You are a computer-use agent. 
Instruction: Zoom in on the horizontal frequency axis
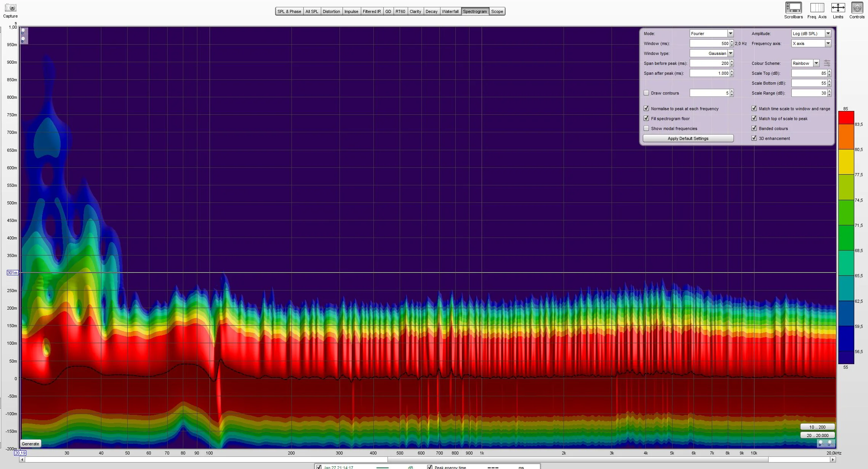tap(830, 443)
